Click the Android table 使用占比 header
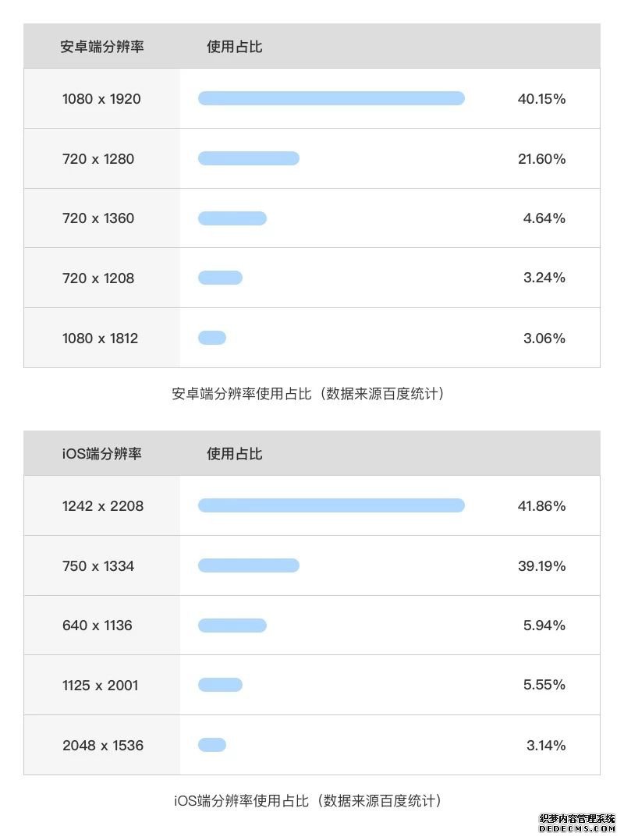The image size is (624, 840). coord(234,47)
